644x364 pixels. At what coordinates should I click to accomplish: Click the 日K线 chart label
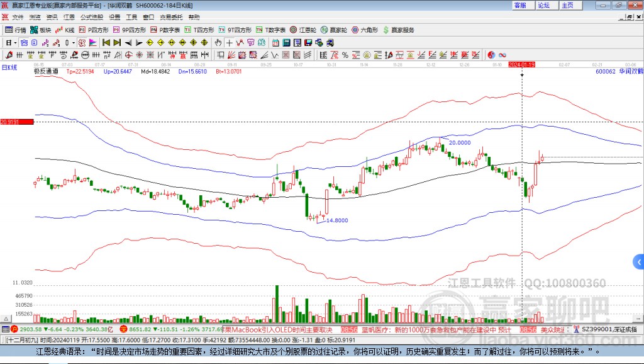click(9, 67)
